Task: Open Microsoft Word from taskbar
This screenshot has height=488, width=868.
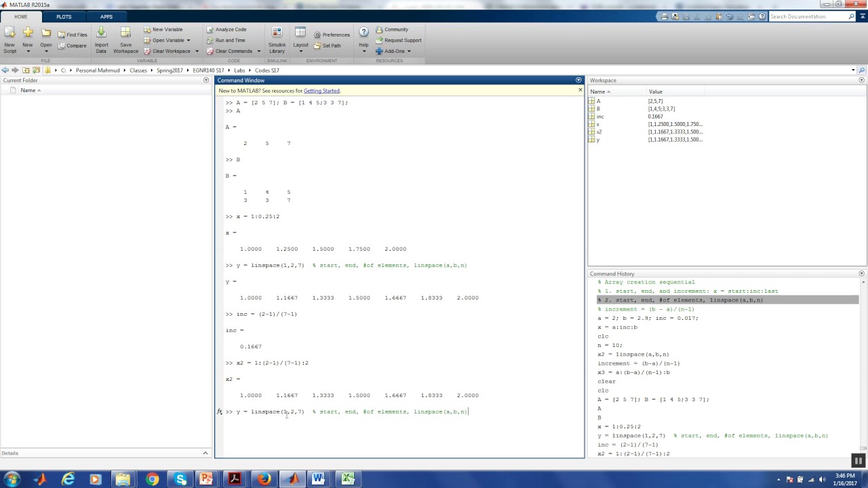Action: tap(318, 479)
